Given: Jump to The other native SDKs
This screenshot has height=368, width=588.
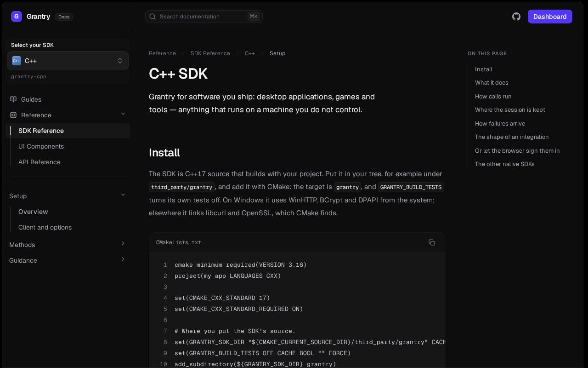Looking at the screenshot, I should click(505, 164).
